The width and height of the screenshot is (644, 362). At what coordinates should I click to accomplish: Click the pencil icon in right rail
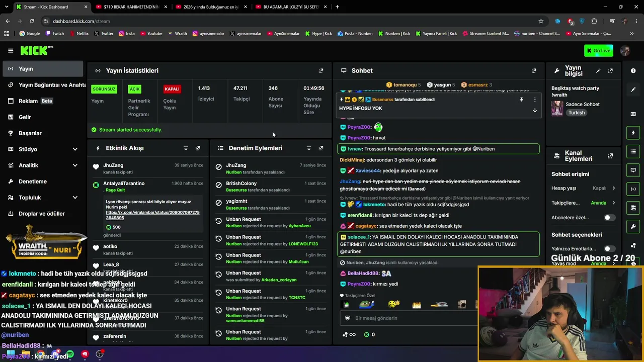633,89
